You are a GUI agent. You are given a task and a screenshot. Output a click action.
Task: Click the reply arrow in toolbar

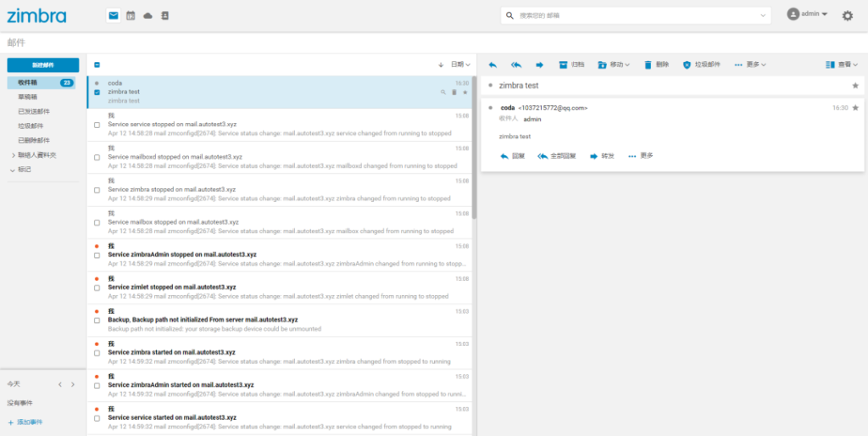point(492,64)
